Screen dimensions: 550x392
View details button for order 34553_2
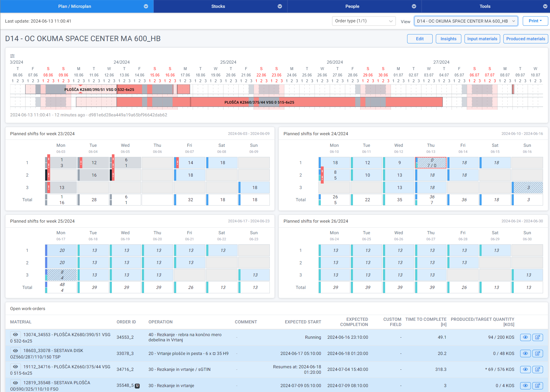click(x=525, y=337)
